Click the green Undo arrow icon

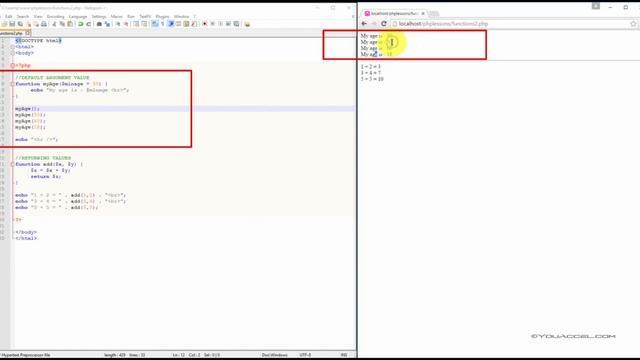pos(80,24)
